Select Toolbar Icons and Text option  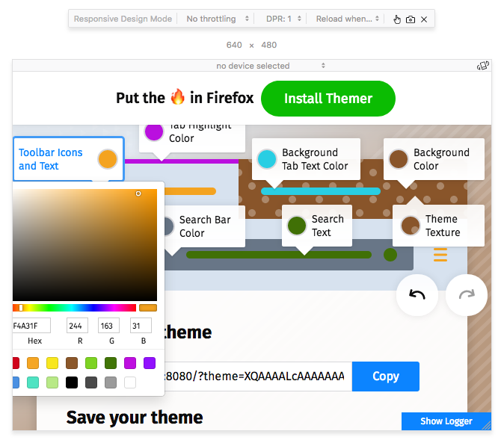click(69, 159)
